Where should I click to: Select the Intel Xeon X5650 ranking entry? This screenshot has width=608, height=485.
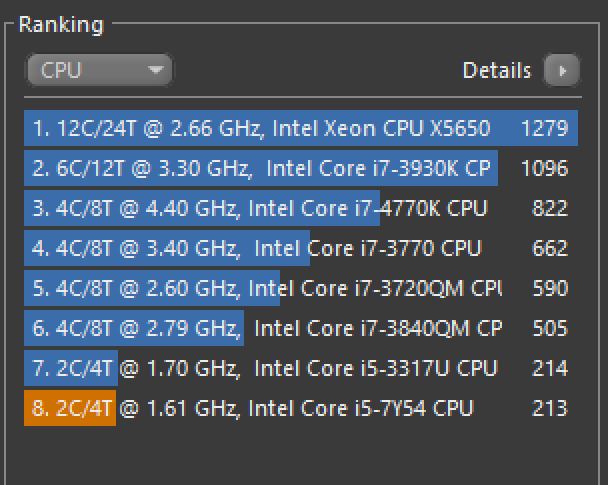pyautogui.click(x=262, y=128)
